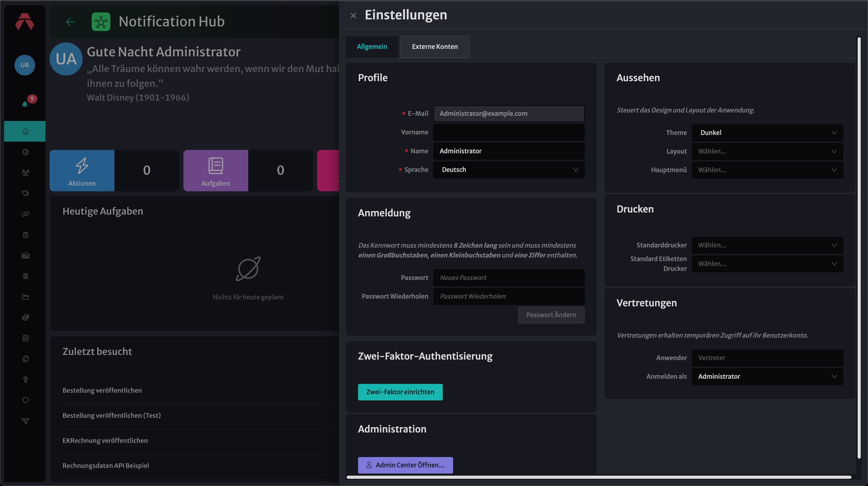Click the green Notification Hub app icon
Screen dimensions: 868x486
pyautogui.click(x=101, y=22)
